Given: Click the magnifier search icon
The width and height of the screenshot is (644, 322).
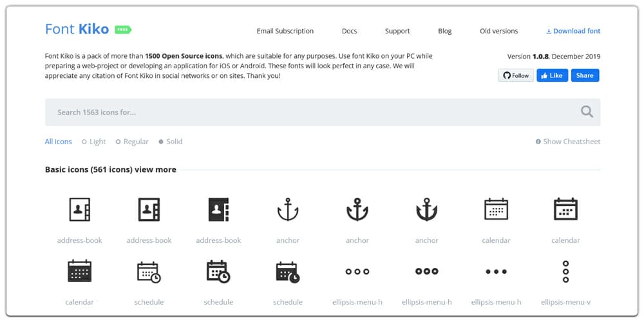Looking at the screenshot, I should [x=586, y=112].
